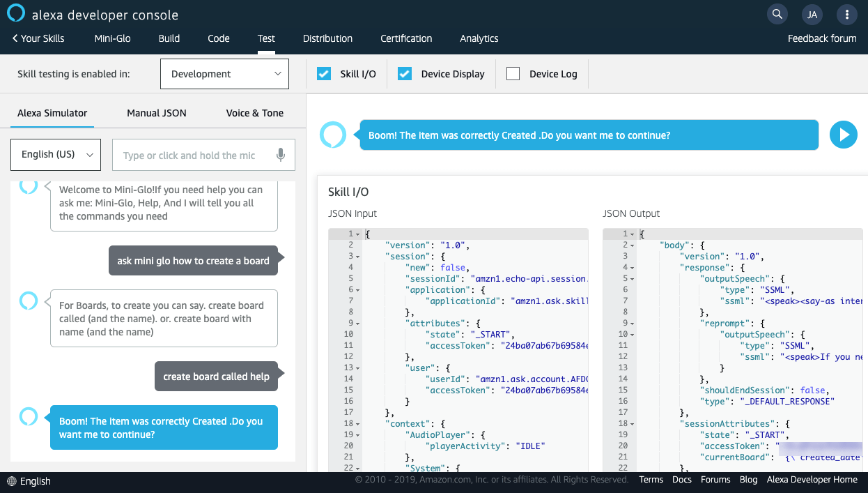Open the Voice & Tone tab
868x493 pixels.
coord(255,113)
